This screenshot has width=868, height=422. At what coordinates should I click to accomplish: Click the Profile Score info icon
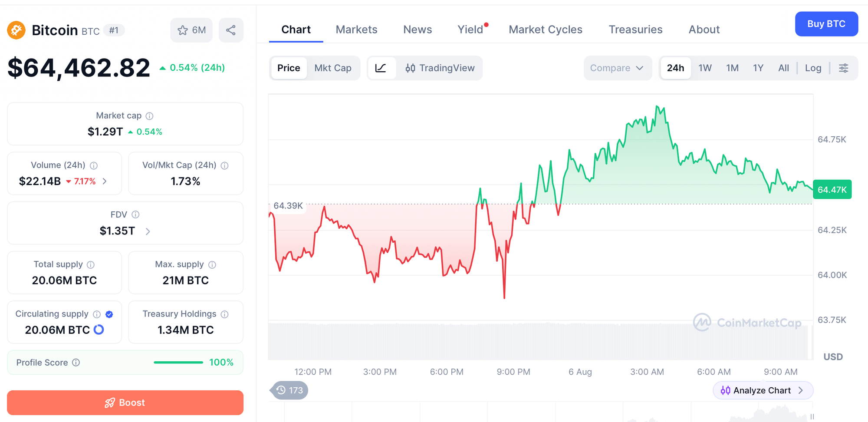pyautogui.click(x=76, y=363)
